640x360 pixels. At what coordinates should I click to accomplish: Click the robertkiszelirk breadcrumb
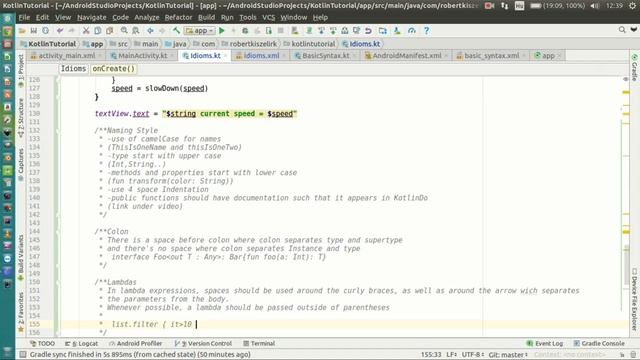click(x=249, y=44)
